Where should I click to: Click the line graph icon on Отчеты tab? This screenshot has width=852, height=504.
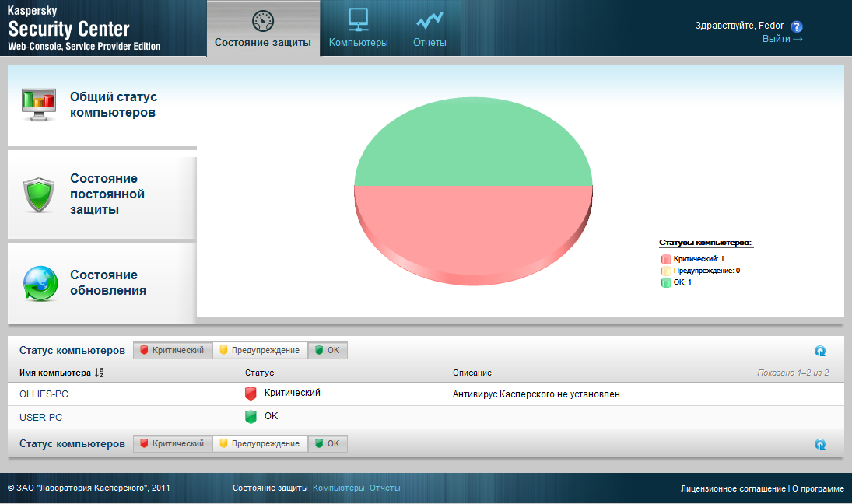click(x=430, y=20)
